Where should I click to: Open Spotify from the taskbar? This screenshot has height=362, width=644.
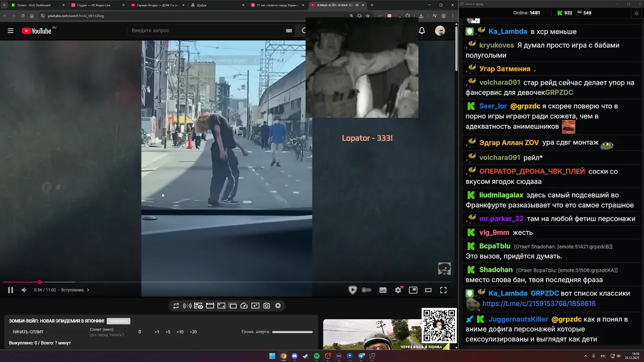(x=316, y=356)
